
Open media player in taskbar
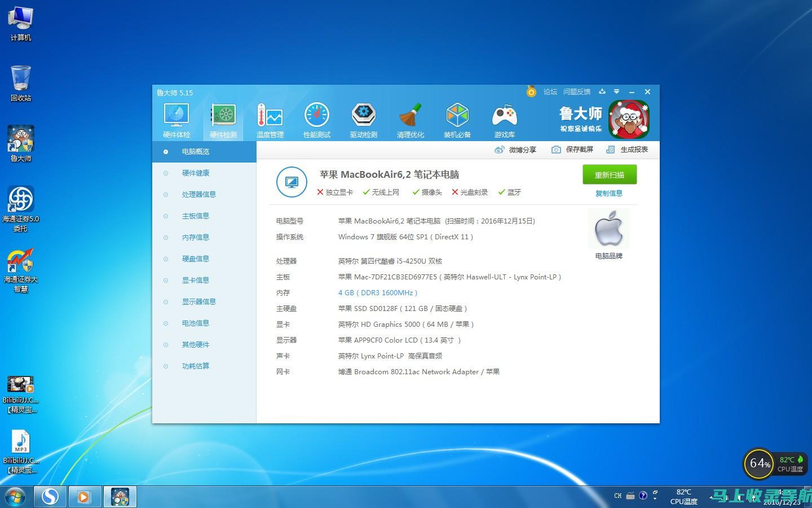tap(85, 497)
